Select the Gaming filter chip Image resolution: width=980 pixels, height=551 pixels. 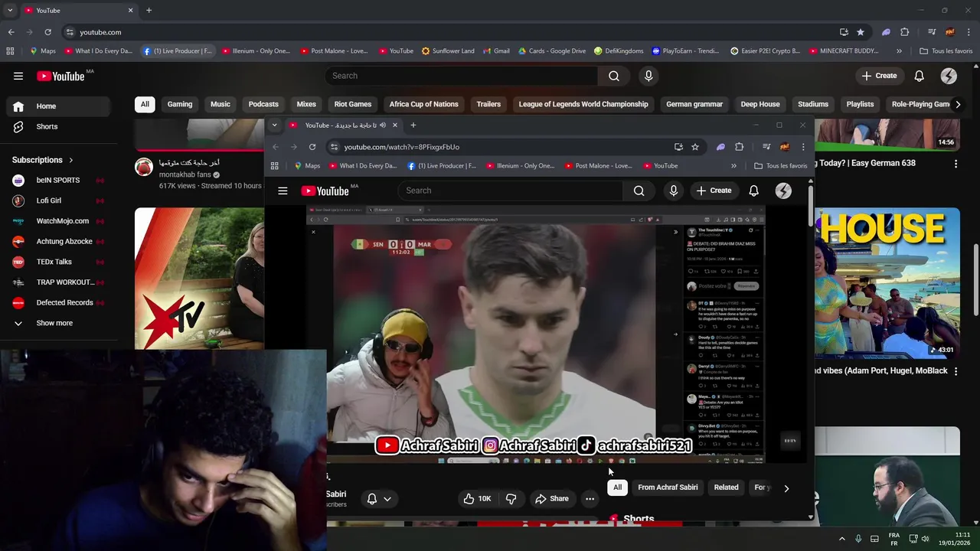tap(180, 104)
